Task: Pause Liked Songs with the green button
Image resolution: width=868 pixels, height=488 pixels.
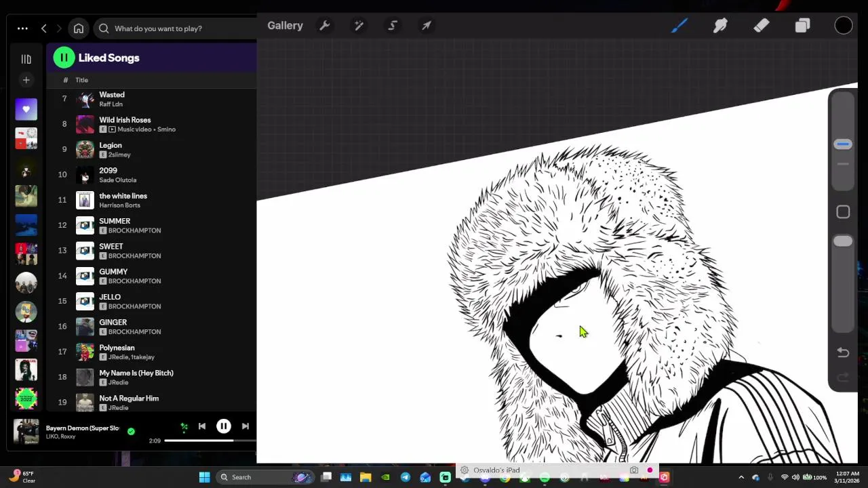Action: pos(64,58)
